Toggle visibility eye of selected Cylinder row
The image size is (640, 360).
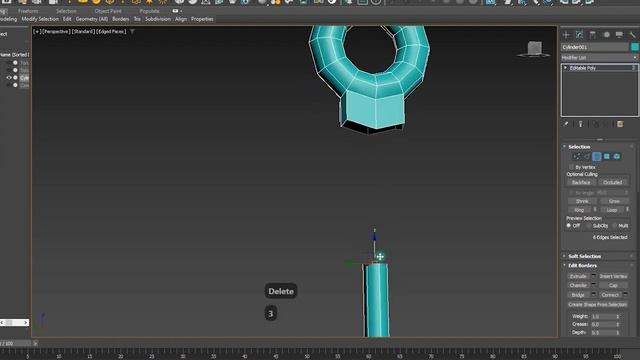coord(9,78)
